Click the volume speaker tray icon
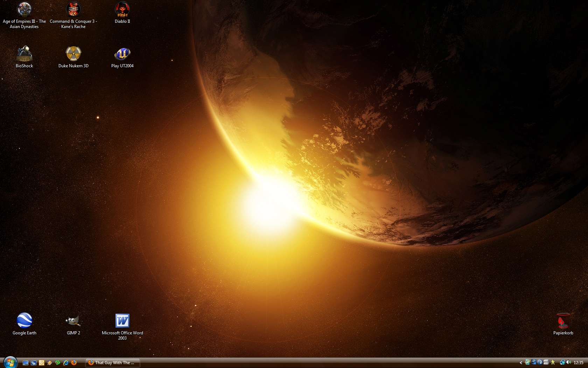The height and width of the screenshot is (368, 588). pyautogui.click(x=568, y=363)
